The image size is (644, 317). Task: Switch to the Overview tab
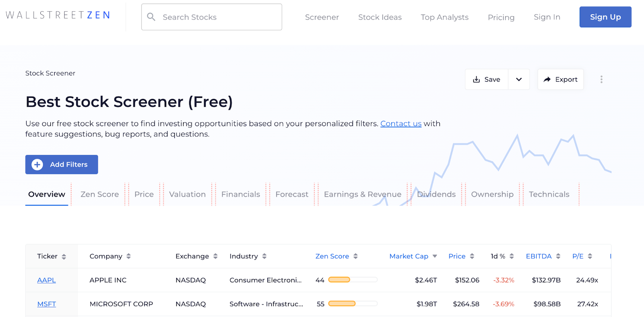pos(47,194)
